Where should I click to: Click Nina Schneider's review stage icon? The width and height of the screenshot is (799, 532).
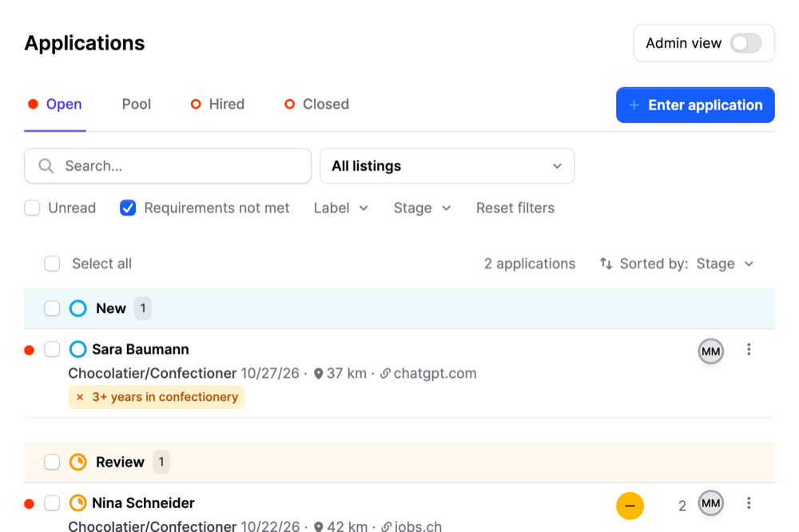[x=78, y=503]
